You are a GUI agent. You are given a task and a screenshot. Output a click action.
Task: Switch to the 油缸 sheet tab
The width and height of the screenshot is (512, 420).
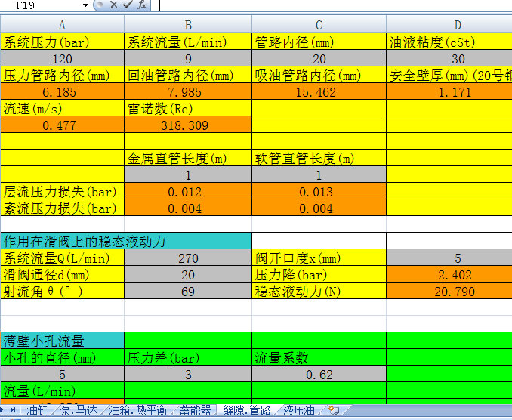pyautogui.click(x=36, y=410)
